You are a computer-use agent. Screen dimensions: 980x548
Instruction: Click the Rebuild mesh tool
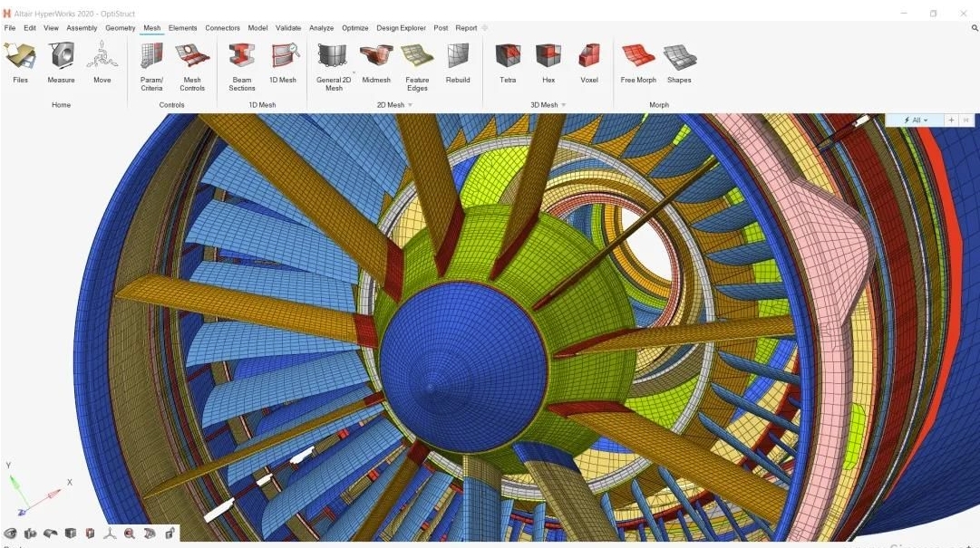pos(458,62)
